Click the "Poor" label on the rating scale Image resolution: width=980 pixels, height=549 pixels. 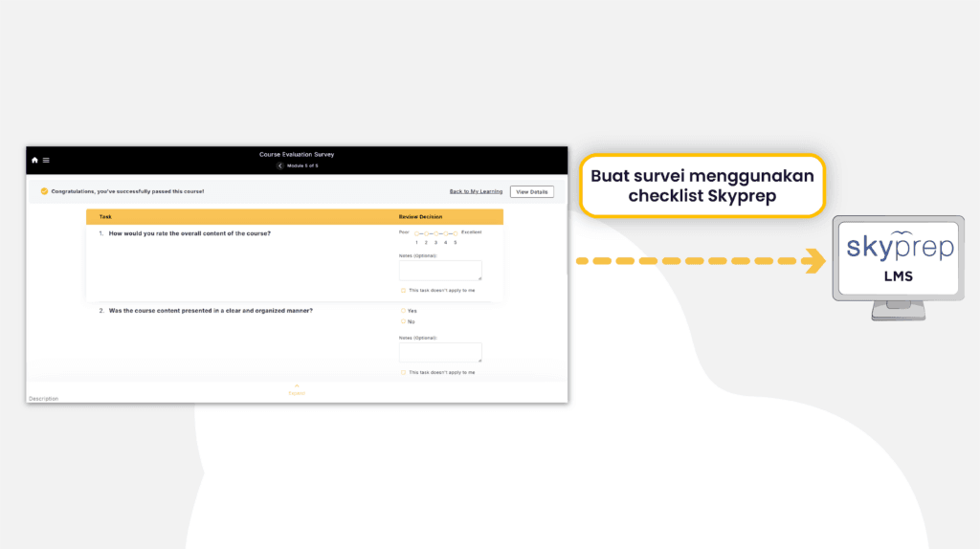pos(404,232)
